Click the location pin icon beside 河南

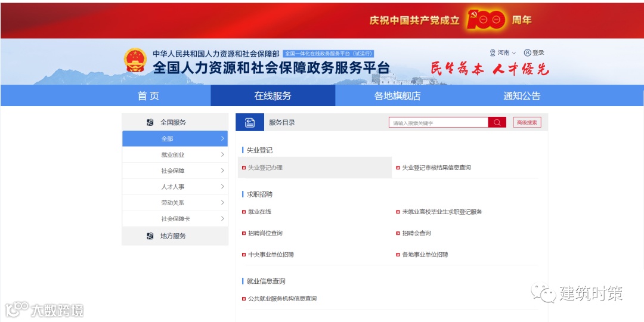[493, 52]
